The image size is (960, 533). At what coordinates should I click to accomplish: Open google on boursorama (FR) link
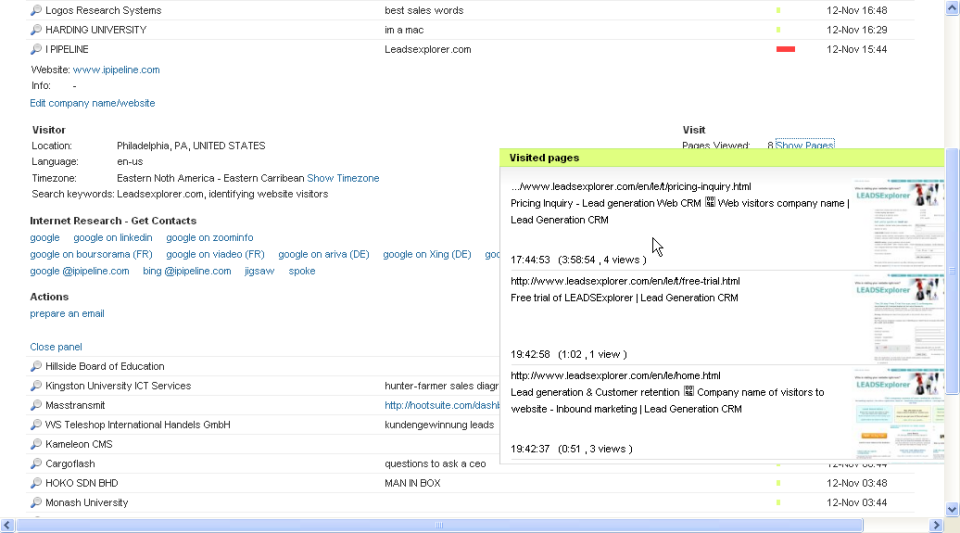(x=91, y=254)
